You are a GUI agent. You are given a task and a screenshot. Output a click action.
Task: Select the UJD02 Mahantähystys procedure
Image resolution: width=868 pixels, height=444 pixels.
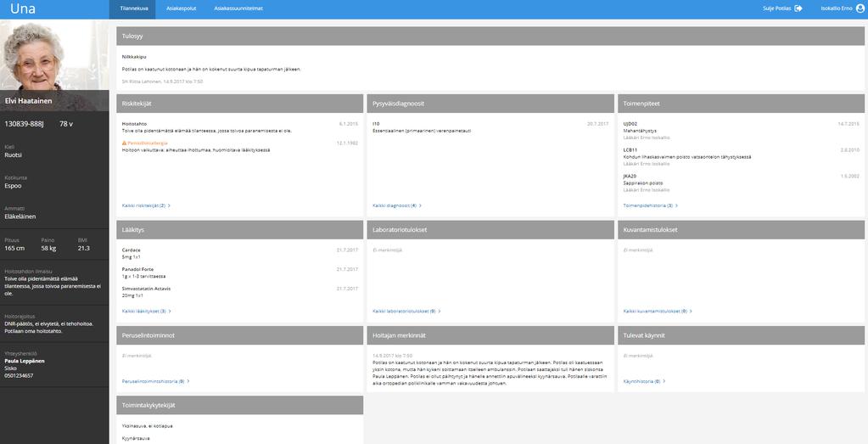pos(742,130)
